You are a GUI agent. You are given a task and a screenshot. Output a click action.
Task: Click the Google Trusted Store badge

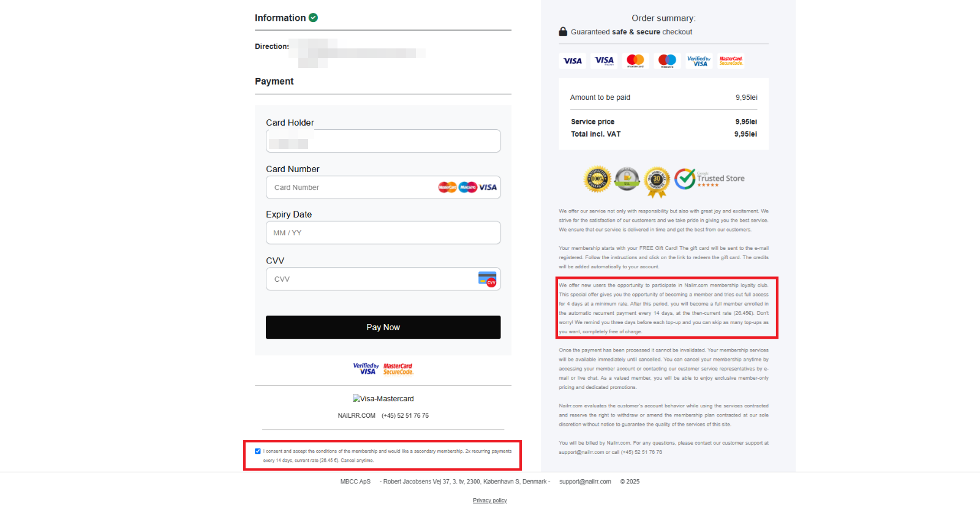click(x=710, y=179)
